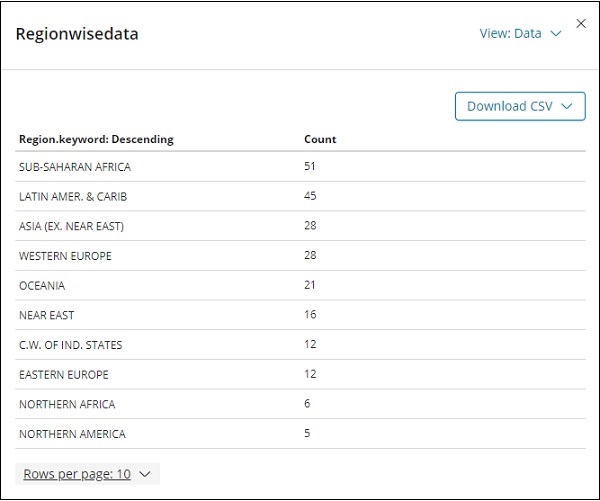Click the NEAR EAST region cell

[x=48, y=315]
